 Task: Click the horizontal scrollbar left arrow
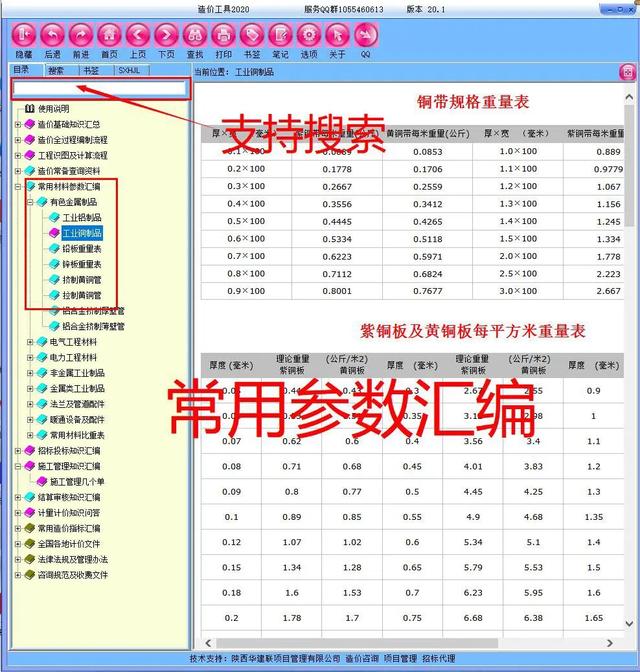click(208, 643)
